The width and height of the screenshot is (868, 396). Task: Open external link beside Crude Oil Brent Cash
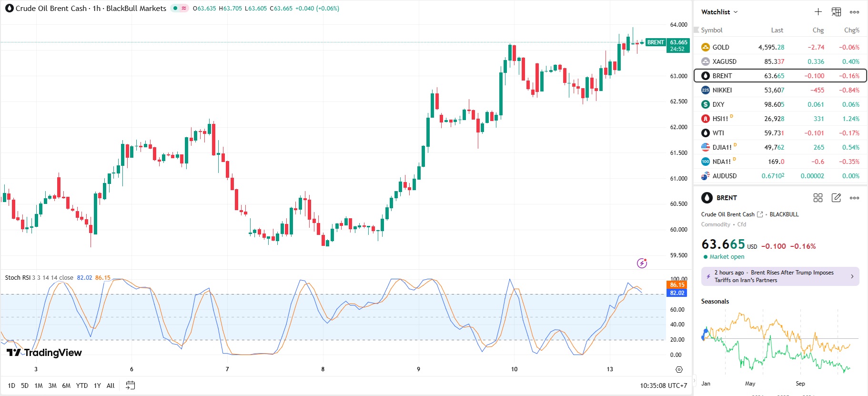(760, 214)
